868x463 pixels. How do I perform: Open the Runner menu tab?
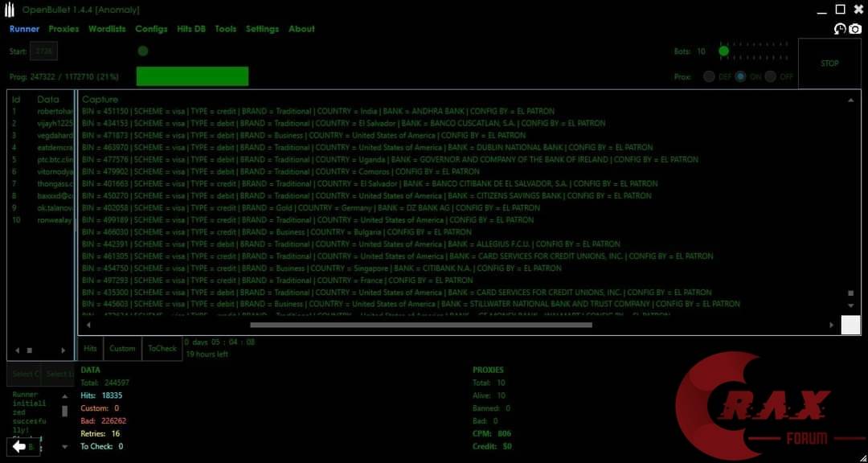(x=24, y=29)
